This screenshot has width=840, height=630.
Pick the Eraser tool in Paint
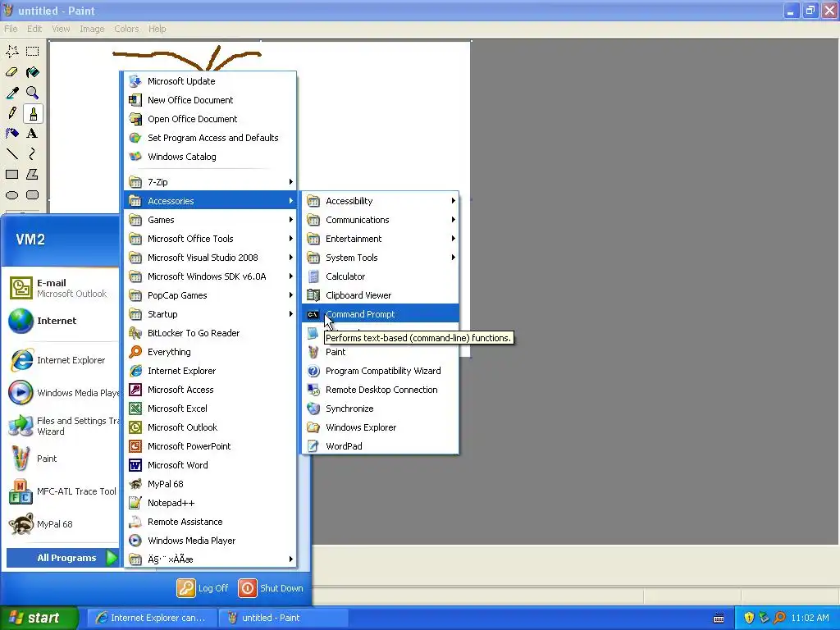(12, 72)
